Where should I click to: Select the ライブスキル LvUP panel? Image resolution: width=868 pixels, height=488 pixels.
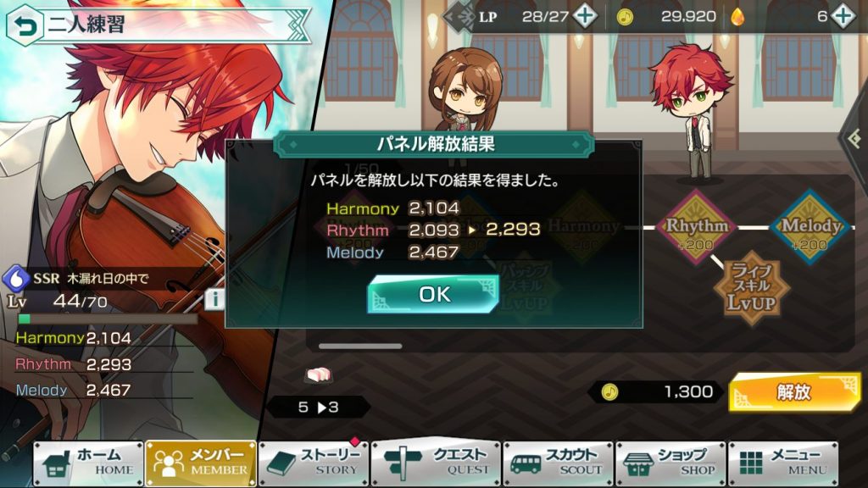[x=752, y=286]
